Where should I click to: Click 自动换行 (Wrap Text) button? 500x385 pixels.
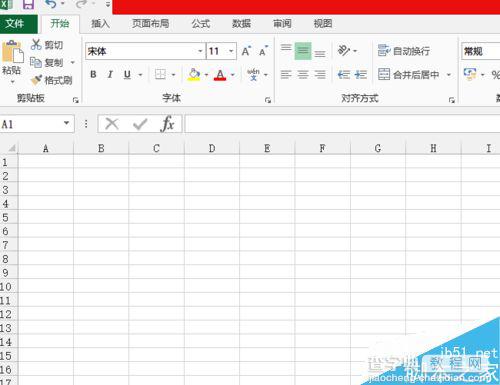point(404,51)
